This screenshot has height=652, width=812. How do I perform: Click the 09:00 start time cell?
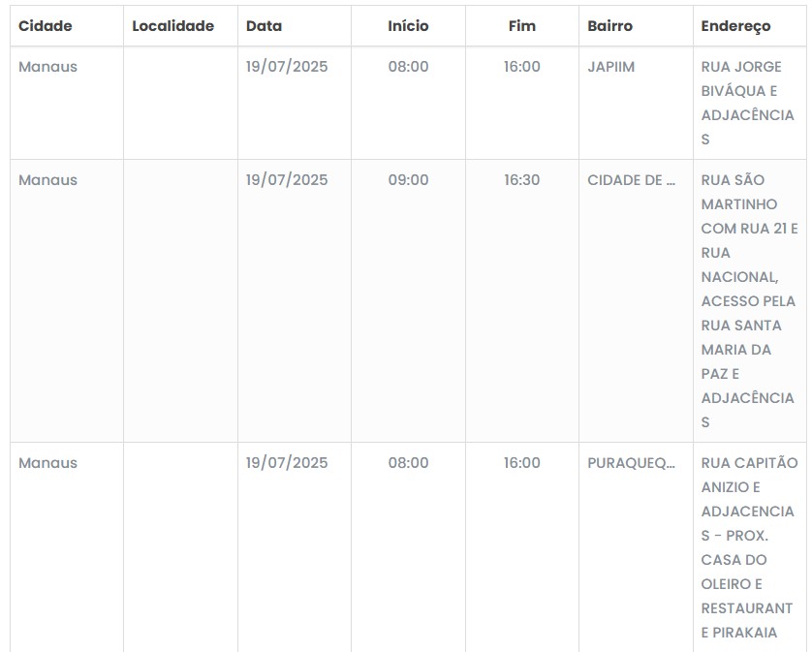click(x=408, y=180)
